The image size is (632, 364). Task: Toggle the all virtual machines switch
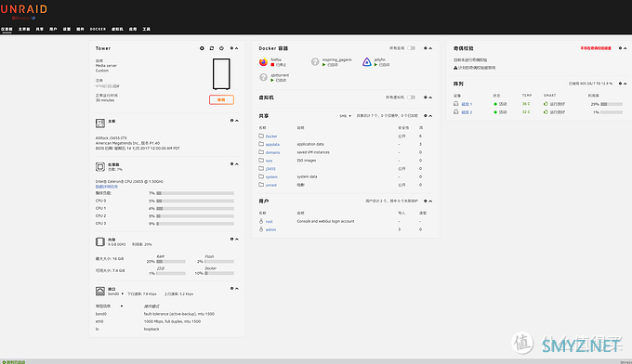coord(411,97)
